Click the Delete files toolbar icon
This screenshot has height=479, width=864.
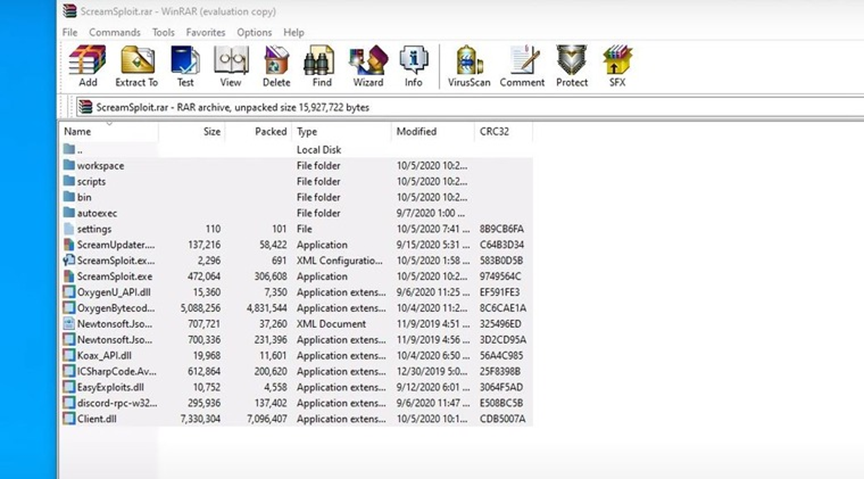[276, 66]
